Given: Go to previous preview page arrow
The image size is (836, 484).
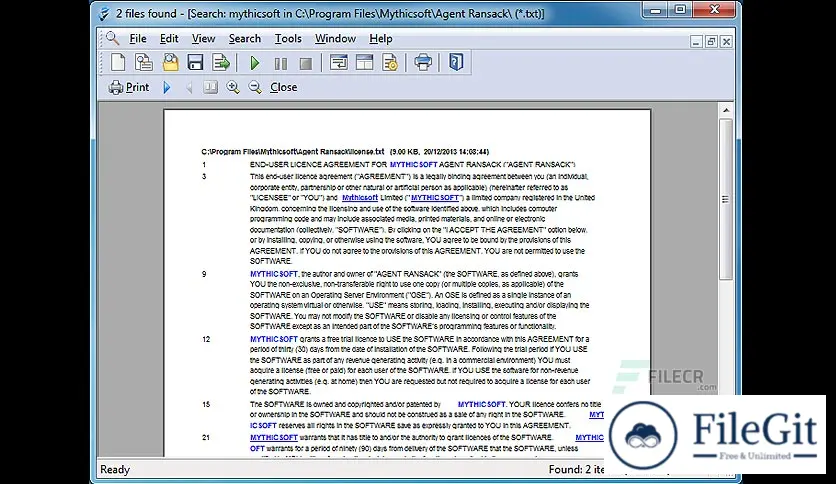Looking at the screenshot, I should (189, 87).
